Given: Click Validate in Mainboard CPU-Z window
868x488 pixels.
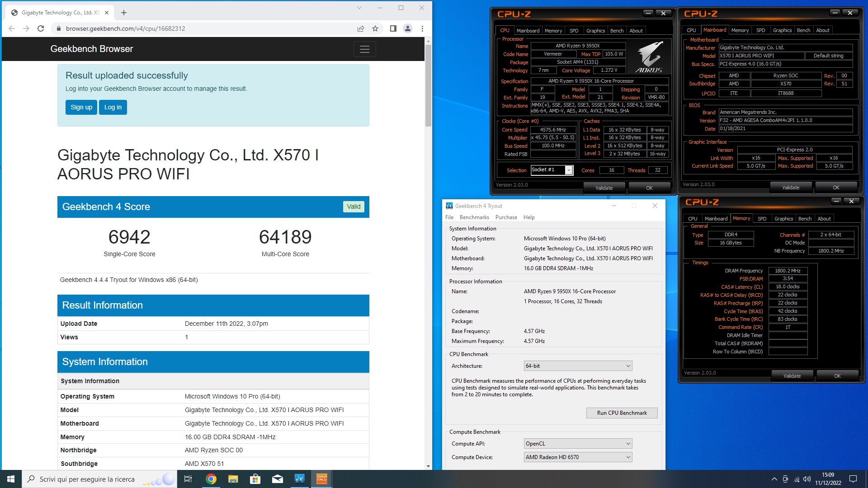Looking at the screenshot, I should point(791,188).
